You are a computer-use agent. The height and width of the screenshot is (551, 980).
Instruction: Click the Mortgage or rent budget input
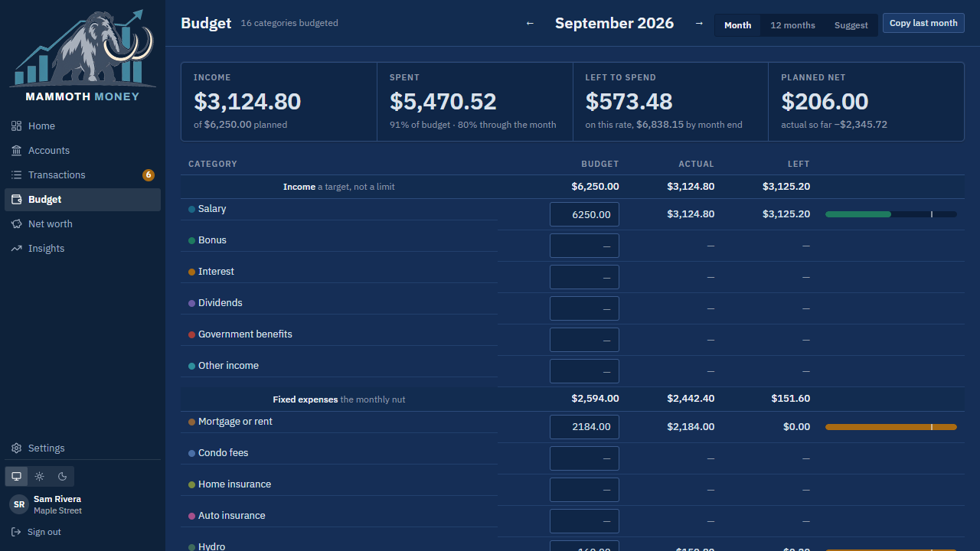(x=584, y=427)
